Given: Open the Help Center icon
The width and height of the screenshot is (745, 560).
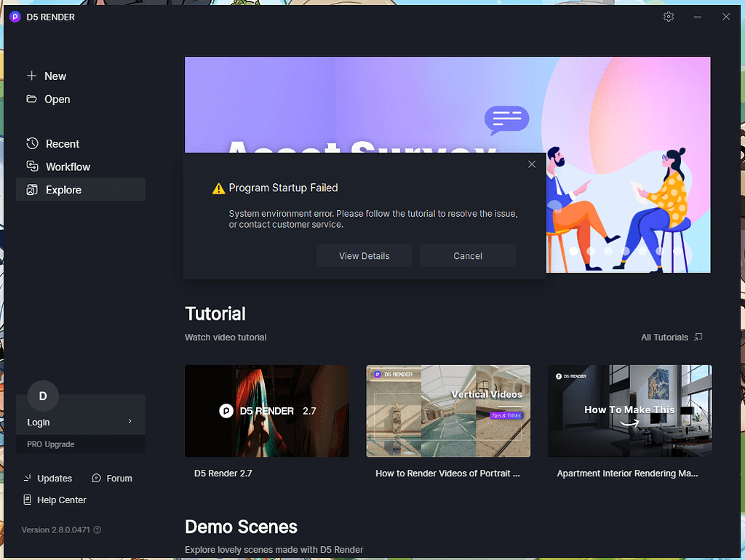Looking at the screenshot, I should (x=28, y=500).
